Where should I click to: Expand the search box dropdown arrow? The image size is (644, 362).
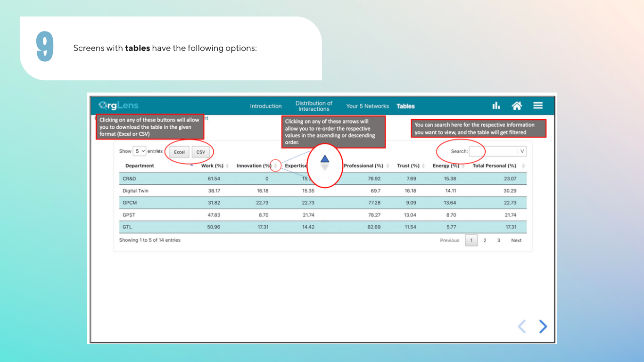click(522, 151)
